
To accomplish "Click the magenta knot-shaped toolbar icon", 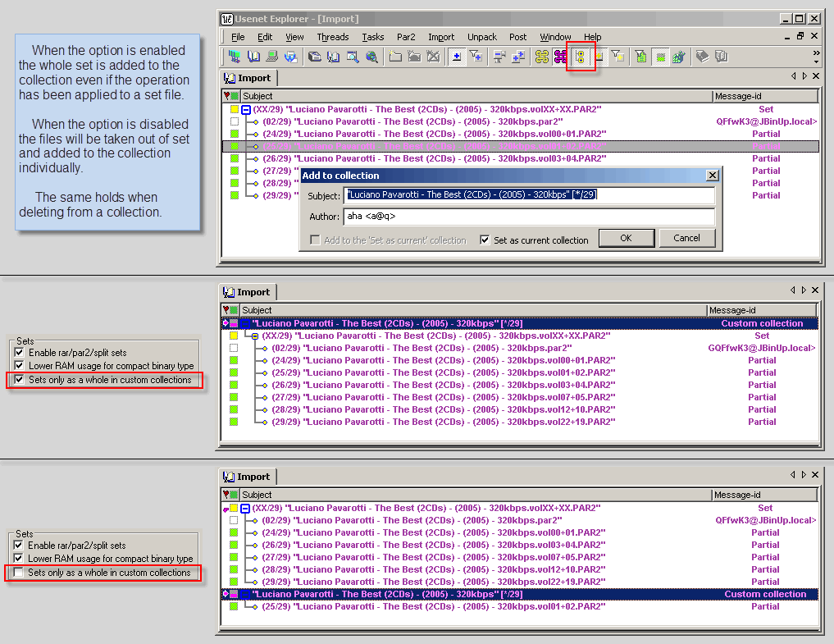I will [560, 57].
